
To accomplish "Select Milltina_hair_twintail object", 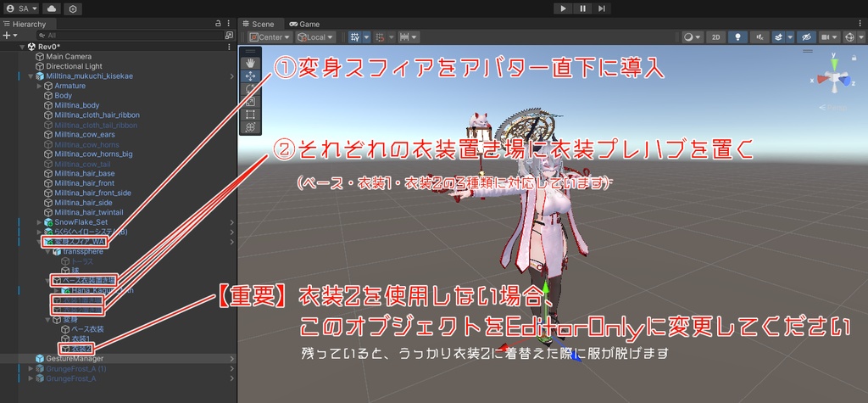I will (88, 212).
